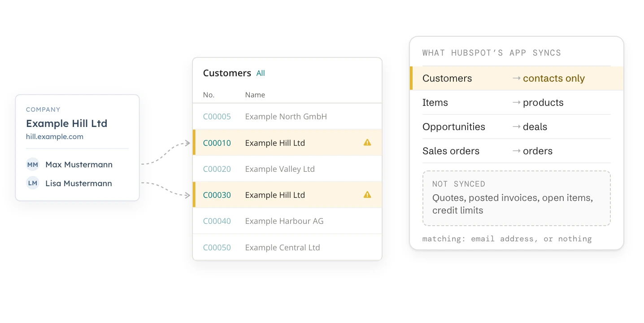
Task: Click the 'orders' mapping text
Action: tap(538, 151)
